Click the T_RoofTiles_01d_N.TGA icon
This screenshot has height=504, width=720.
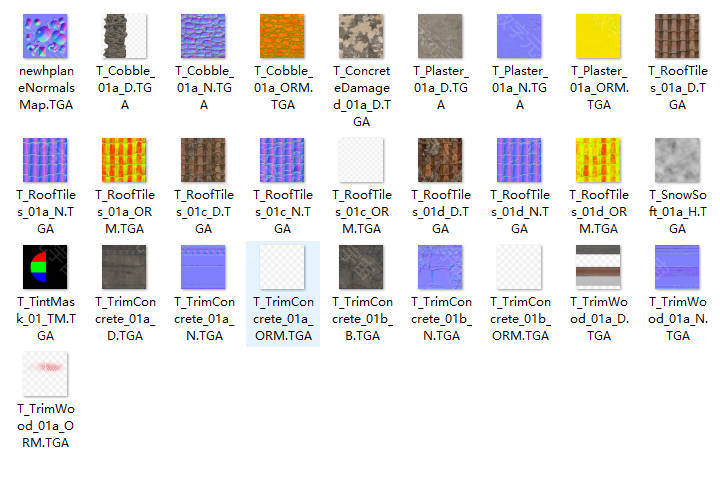(519, 160)
